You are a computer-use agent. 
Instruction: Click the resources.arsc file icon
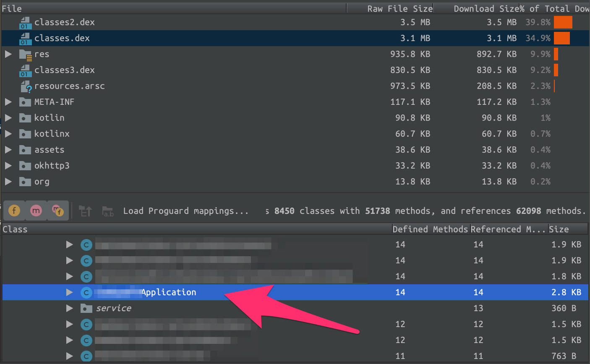(26, 86)
